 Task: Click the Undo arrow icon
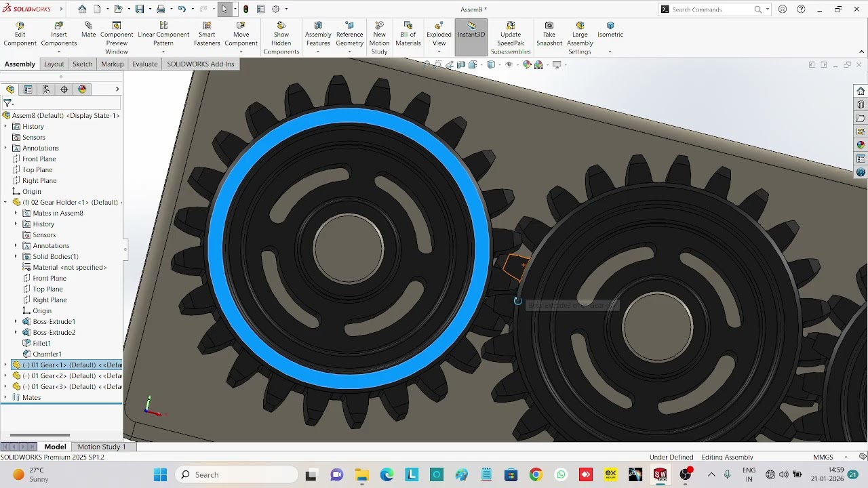tap(182, 9)
